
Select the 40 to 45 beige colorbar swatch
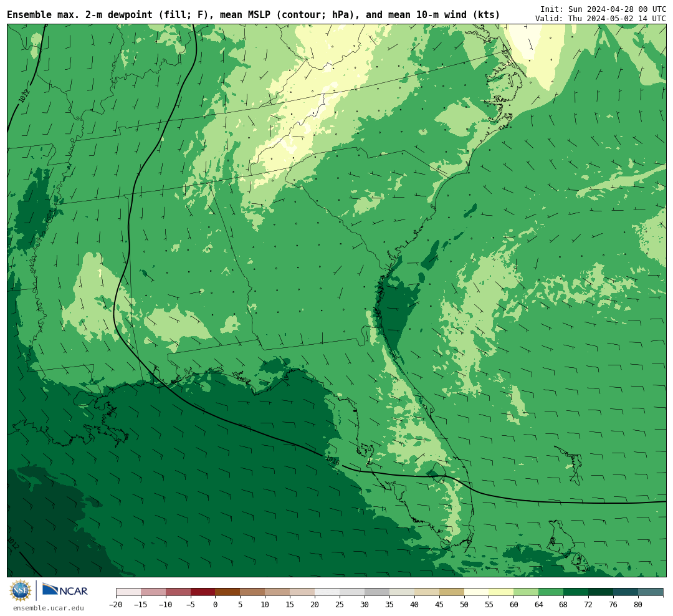click(x=427, y=592)
